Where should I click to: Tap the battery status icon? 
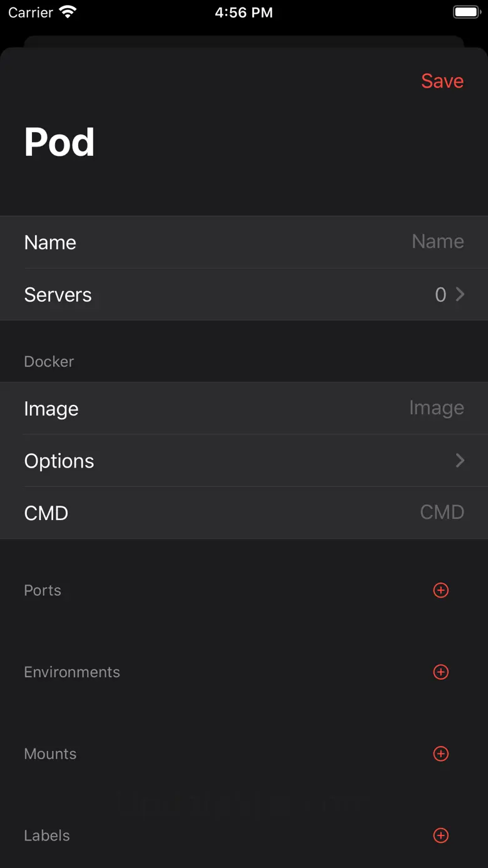point(466,12)
